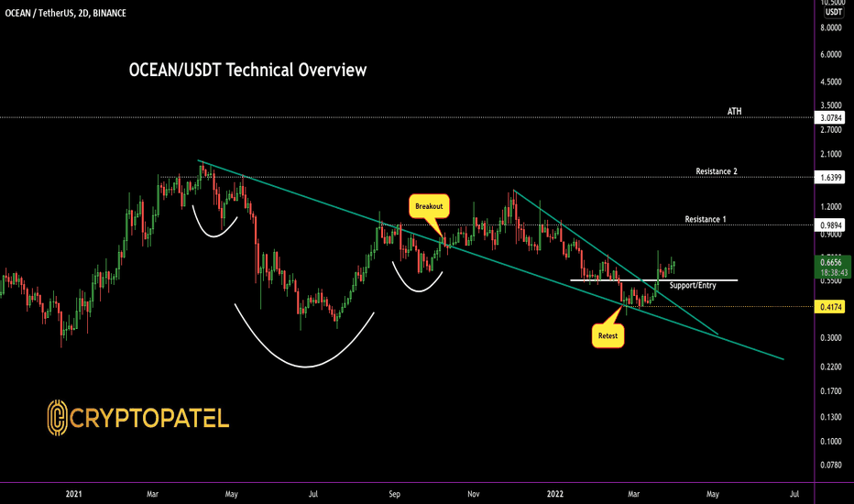
Task: Click the 1.6399 price tag
Action: [830, 177]
